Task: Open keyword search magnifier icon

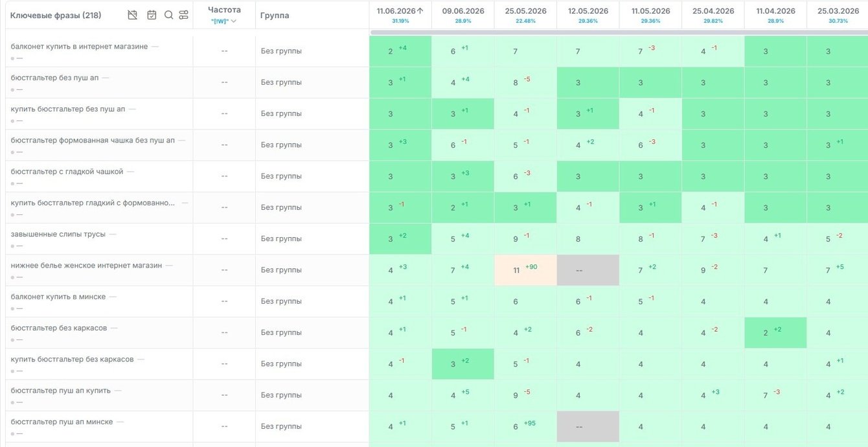Action: click(168, 15)
